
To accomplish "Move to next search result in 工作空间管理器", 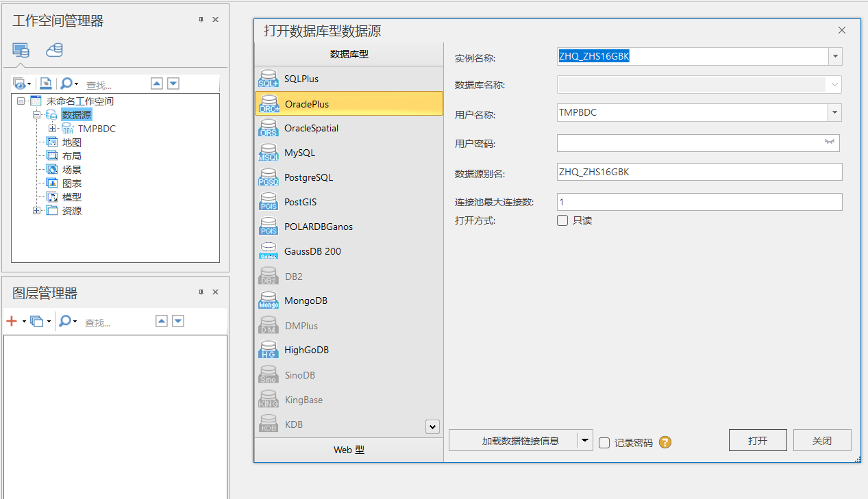I will pyautogui.click(x=173, y=84).
